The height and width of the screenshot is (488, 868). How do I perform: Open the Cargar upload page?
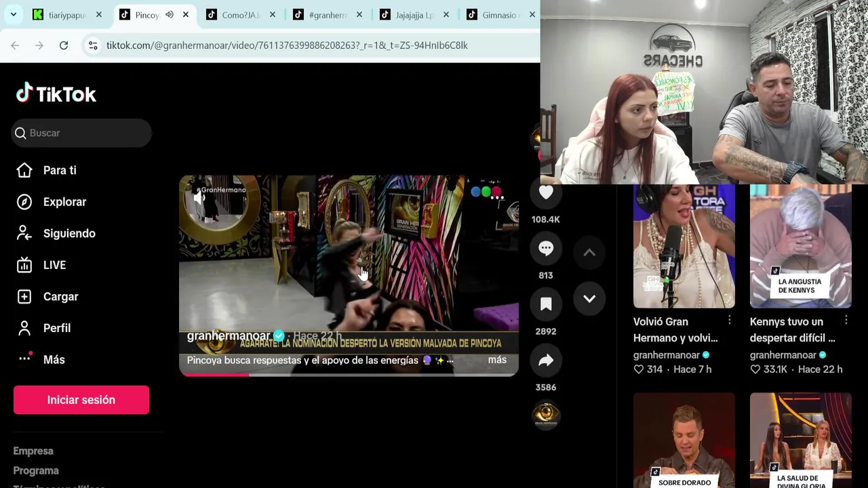coord(60,296)
